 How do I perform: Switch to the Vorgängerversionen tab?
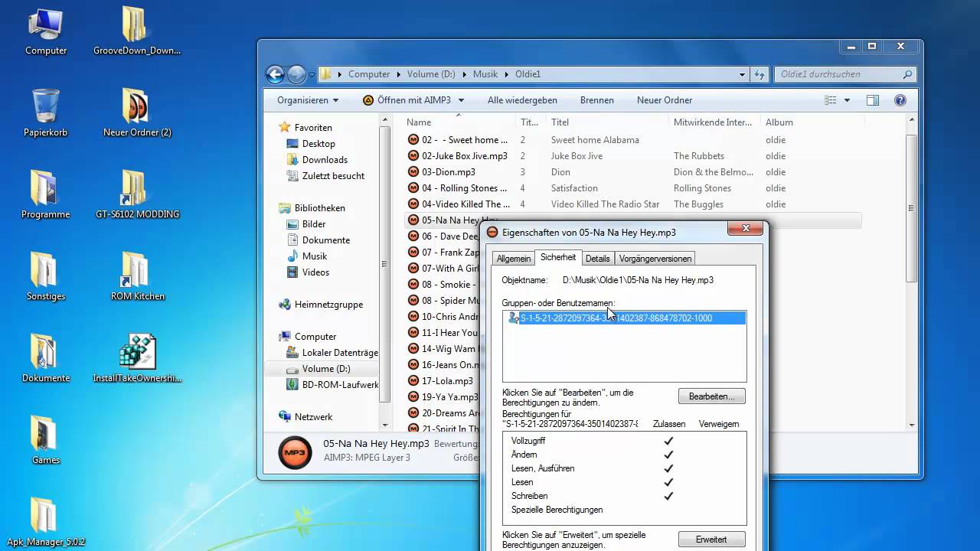(655, 259)
